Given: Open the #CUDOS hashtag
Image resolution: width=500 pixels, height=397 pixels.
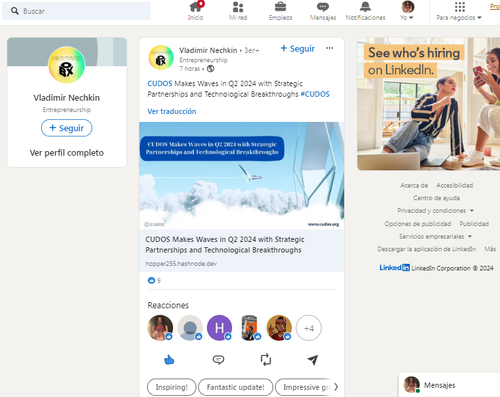Looking at the screenshot, I should pyautogui.click(x=315, y=94).
